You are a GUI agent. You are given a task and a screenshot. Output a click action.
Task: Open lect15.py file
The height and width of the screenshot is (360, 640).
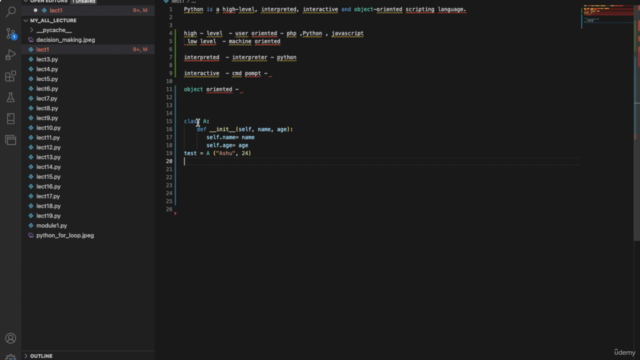pyautogui.click(x=48, y=177)
